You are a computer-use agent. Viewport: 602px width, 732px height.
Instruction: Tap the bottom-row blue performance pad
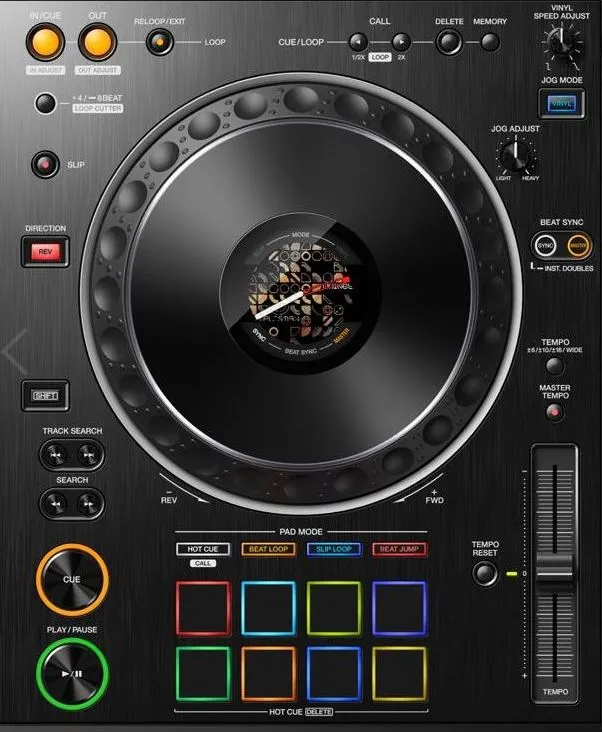(334, 674)
